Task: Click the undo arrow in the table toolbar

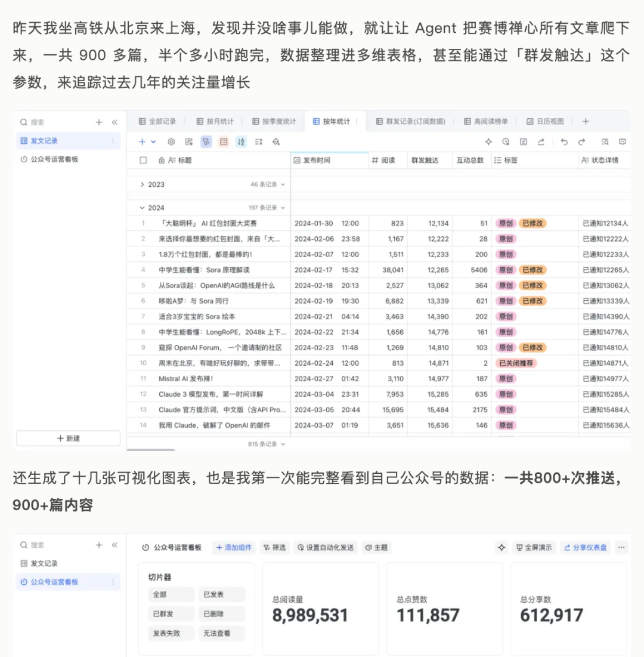Action: point(564,142)
